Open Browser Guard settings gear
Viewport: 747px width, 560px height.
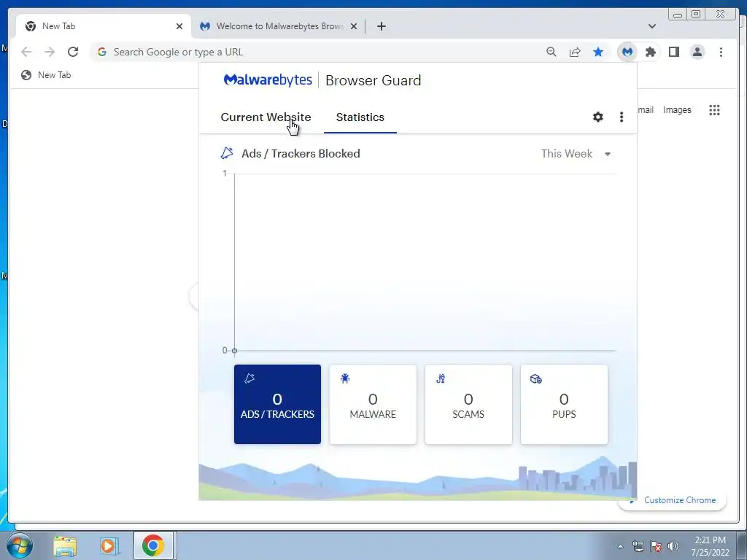(x=598, y=117)
